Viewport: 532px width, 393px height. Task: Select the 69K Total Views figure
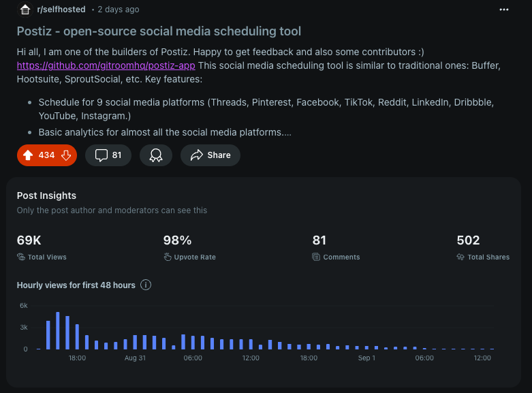[29, 240]
